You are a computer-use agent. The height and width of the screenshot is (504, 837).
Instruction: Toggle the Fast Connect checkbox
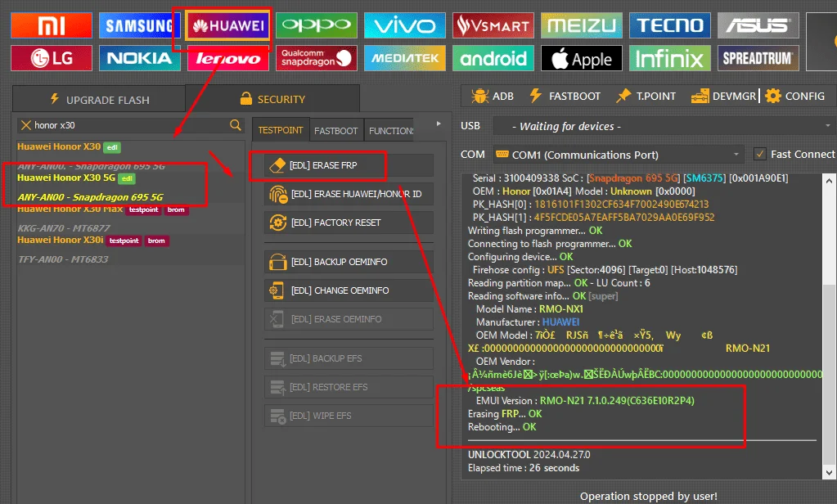coord(759,155)
